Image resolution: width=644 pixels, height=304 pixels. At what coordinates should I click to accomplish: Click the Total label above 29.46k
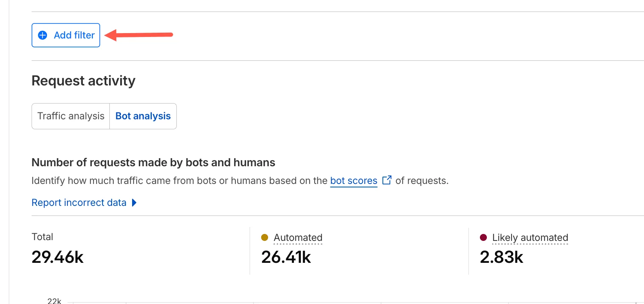tap(42, 237)
